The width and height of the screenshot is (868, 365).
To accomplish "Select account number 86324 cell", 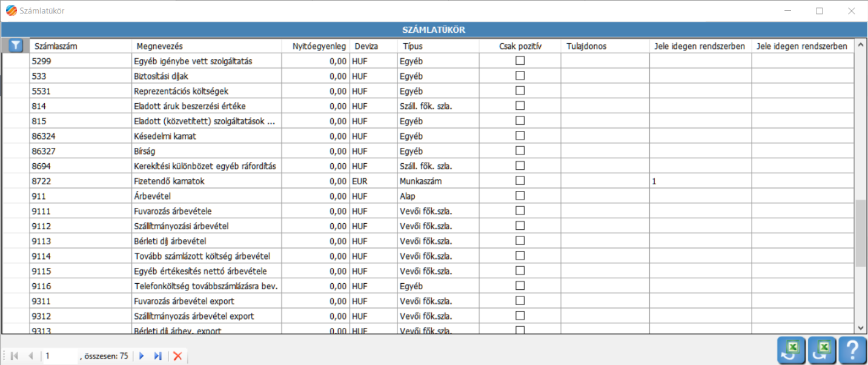I will coord(81,136).
